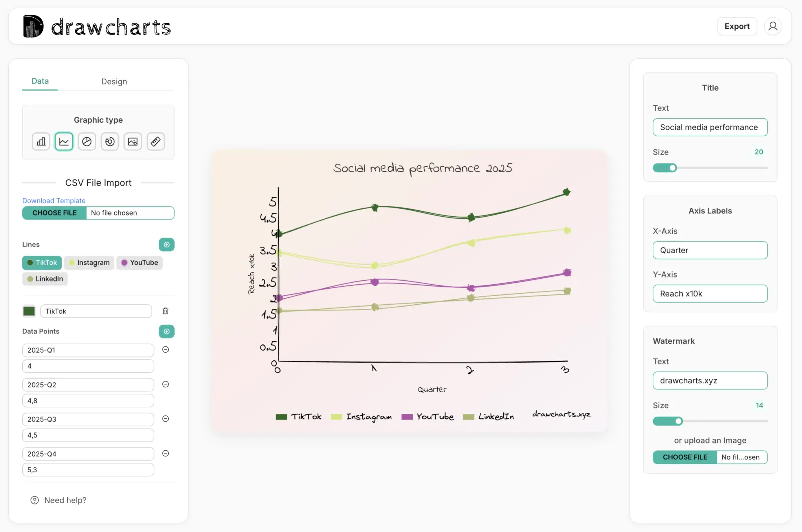Switch to the Design tab

(x=114, y=81)
